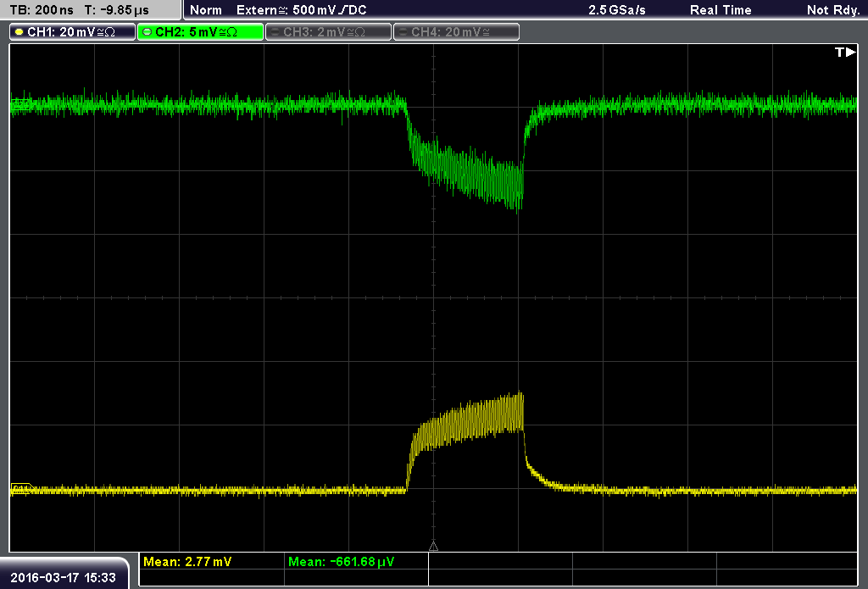Click the empty third measurement cell
Screen dimensions: 868x589
[500, 562]
